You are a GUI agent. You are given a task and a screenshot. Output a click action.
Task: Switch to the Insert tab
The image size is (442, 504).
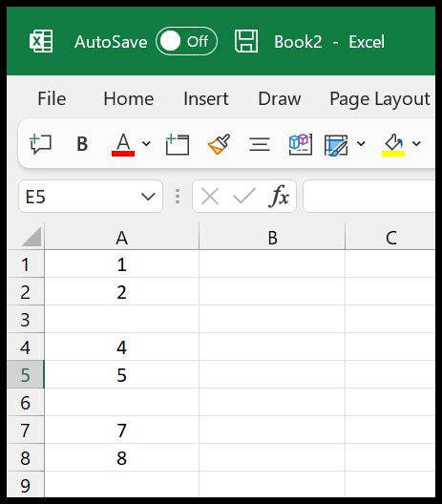coord(206,98)
